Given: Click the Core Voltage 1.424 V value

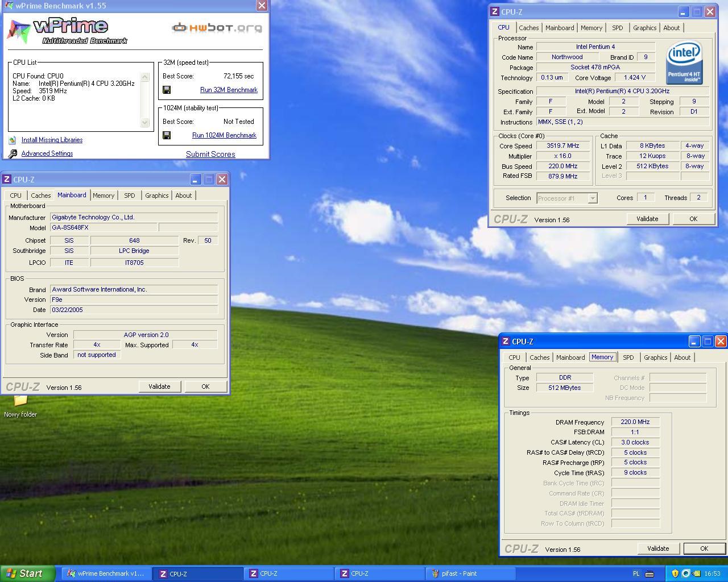Looking at the screenshot, I should pyautogui.click(x=635, y=78).
